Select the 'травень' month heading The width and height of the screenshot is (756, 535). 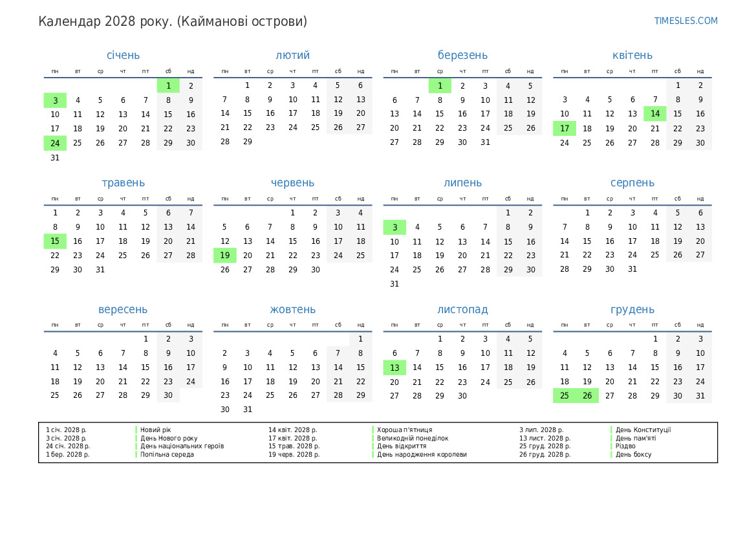point(123,183)
